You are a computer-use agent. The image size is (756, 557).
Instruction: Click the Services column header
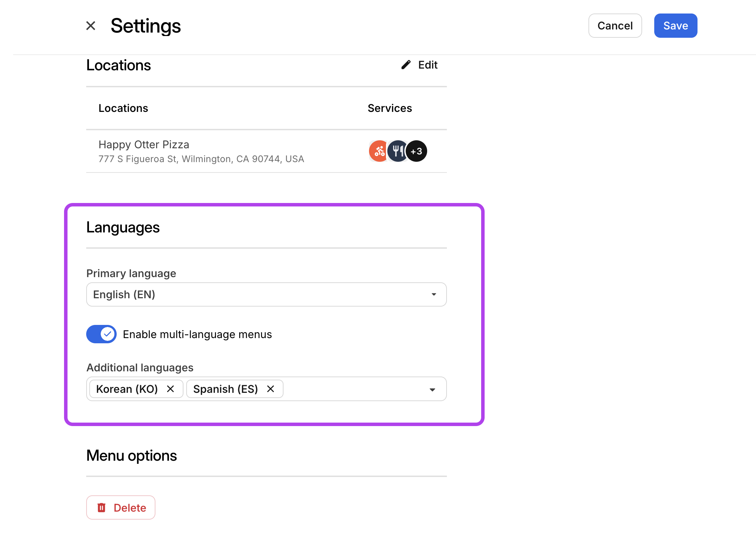coord(390,108)
